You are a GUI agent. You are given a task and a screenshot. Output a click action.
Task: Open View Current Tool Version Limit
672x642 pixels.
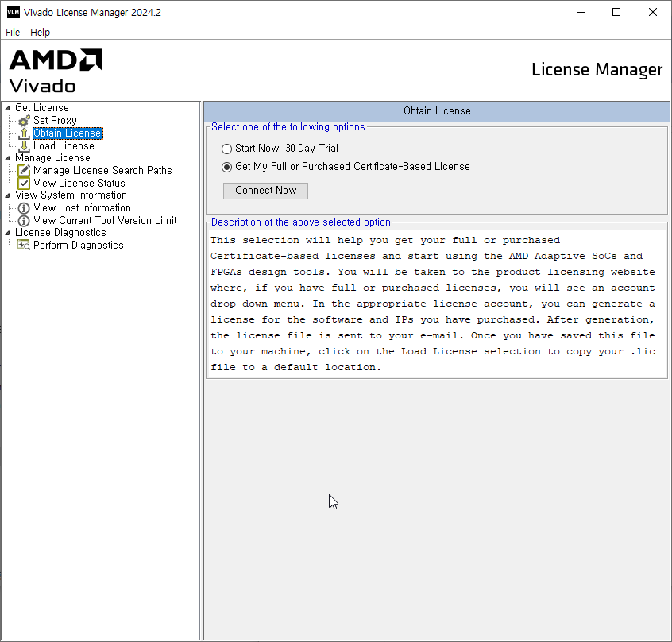tap(105, 220)
